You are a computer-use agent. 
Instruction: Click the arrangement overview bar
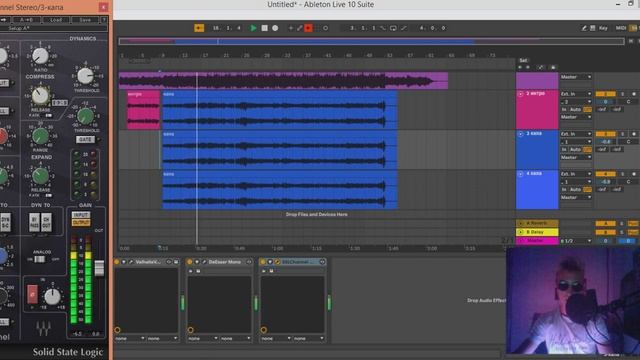(371, 41)
